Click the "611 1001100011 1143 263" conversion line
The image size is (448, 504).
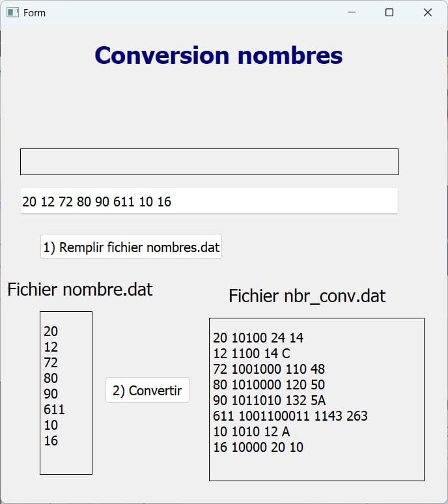290,416
